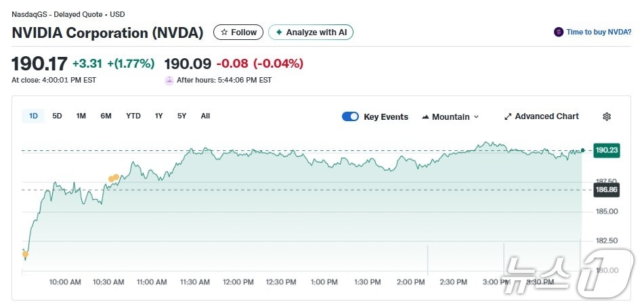Click the Advanced Chart expand arrows icon
644x308 pixels.
(x=508, y=116)
